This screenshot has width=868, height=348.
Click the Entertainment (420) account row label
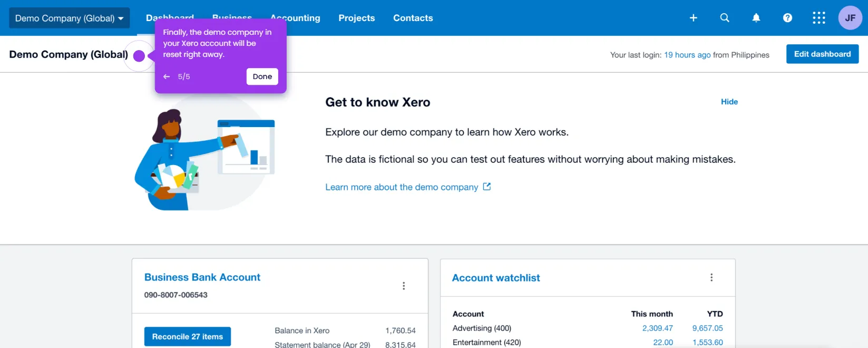[x=486, y=342]
